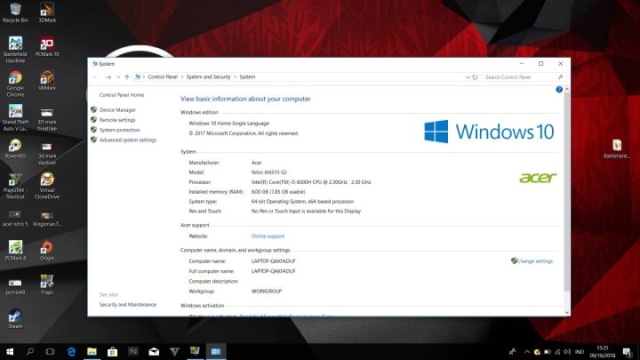Image resolution: width=640 pixels, height=360 pixels.
Task: Launch the PlayGTAV shortcut on the desktop
Action: click(x=15, y=186)
